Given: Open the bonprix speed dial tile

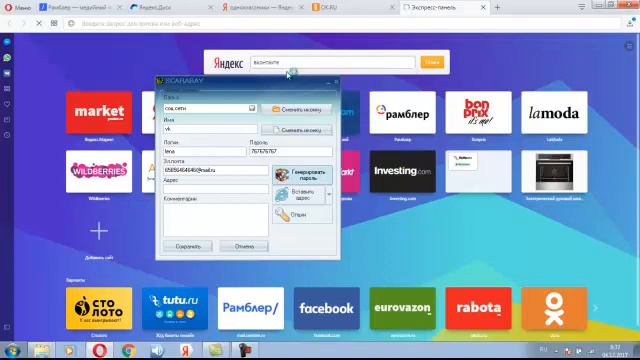Looking at the screenshot, I should (478, 113).
